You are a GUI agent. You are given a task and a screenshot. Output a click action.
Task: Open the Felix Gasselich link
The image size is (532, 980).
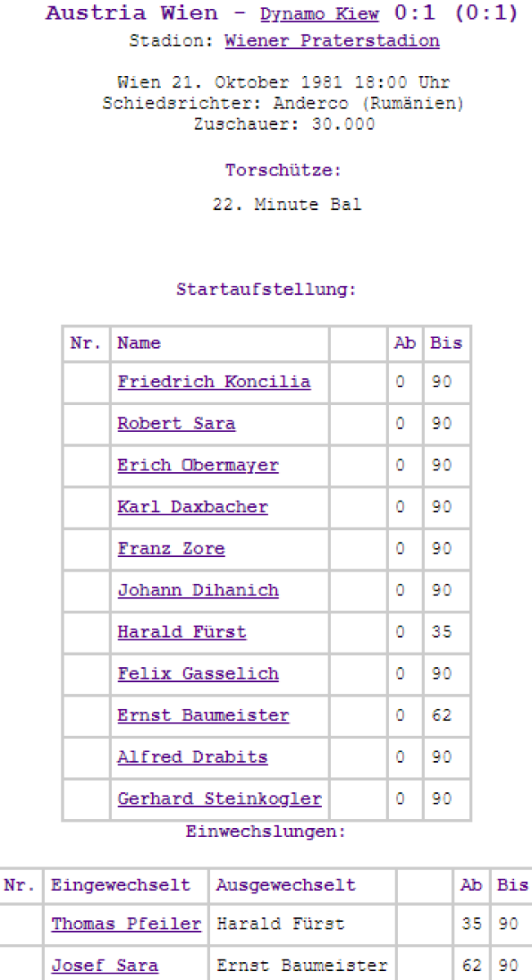(198, 673)
